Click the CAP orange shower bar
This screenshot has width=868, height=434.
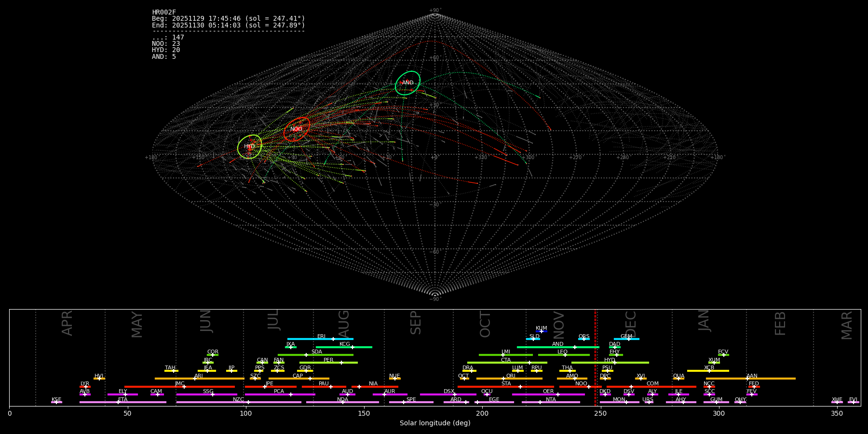299,379
